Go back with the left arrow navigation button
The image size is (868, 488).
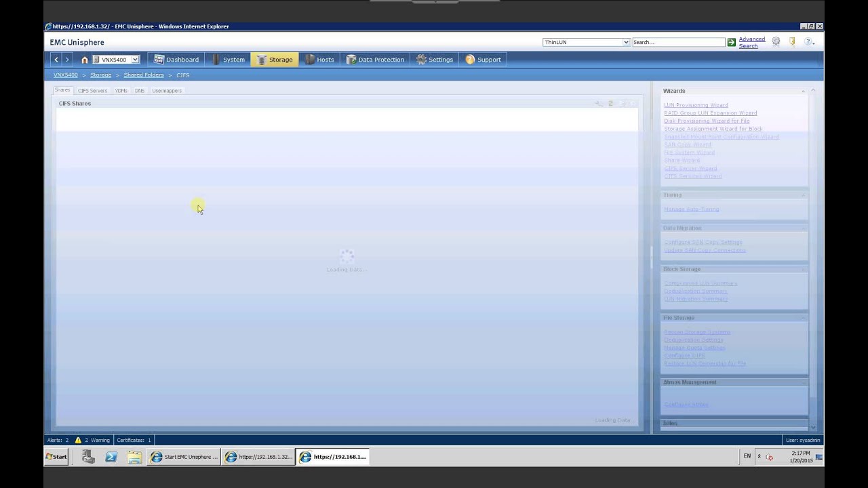[56, 60]
